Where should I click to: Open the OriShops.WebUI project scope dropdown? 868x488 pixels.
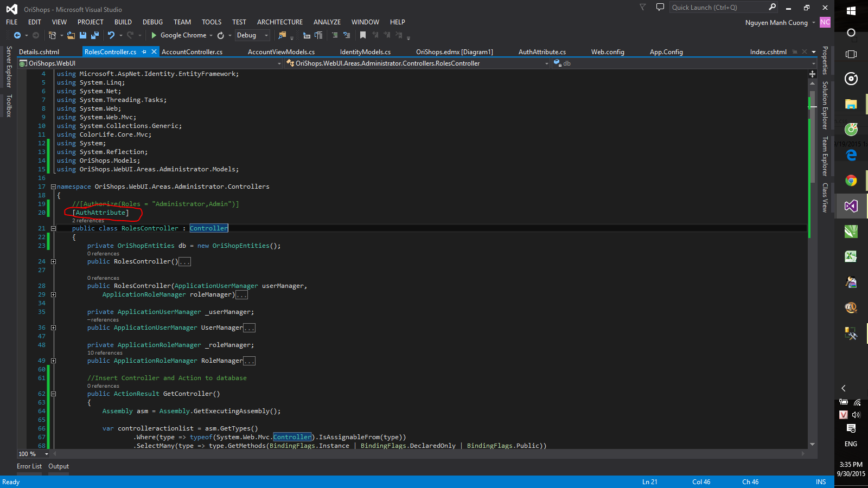151,63
